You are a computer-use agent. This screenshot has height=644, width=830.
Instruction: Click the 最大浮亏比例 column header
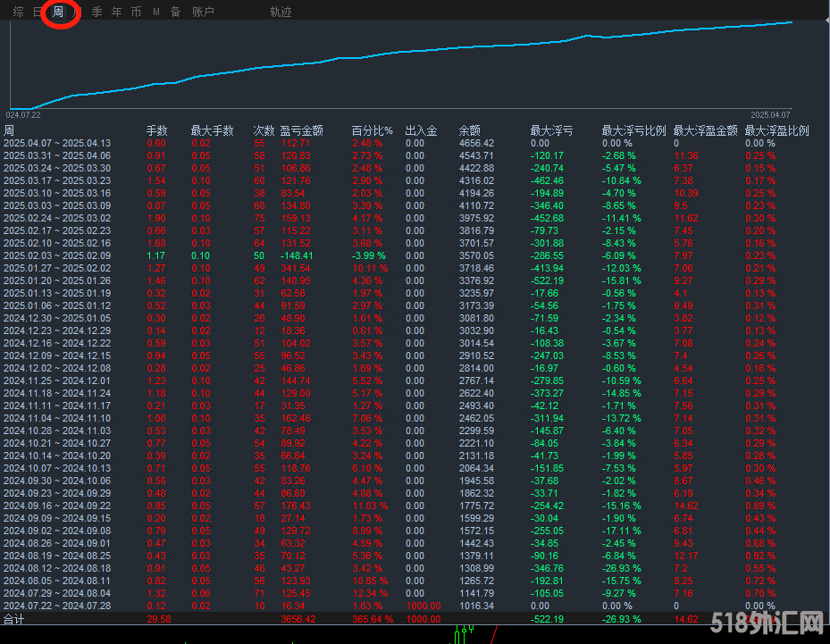(x=633, y=130)
